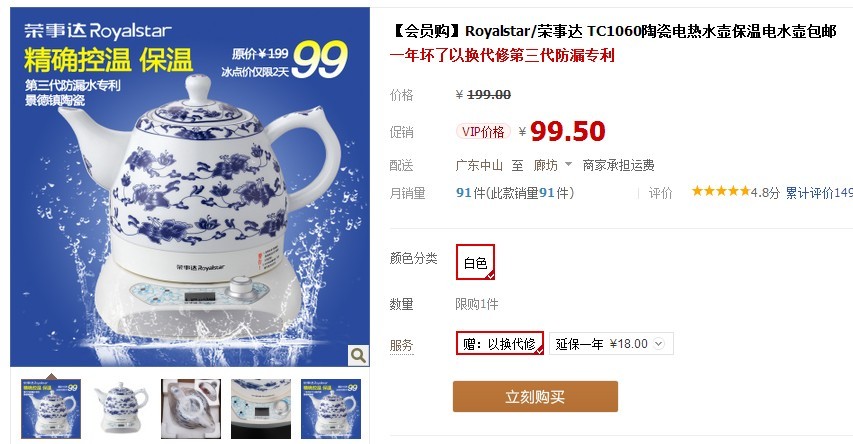Open the 累计评价 reviews link
This screenshot has width=853, height=444.
[819, 193]
